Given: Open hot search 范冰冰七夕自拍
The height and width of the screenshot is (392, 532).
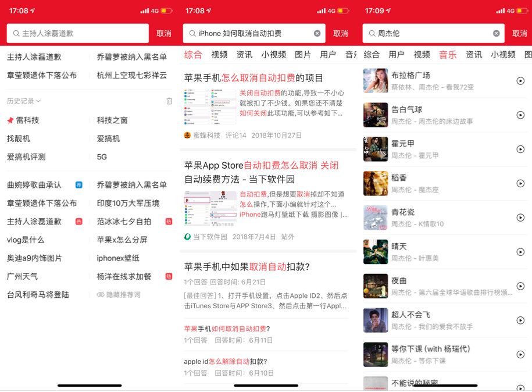Looking at the screenshot, I should (x=124, y=221).
